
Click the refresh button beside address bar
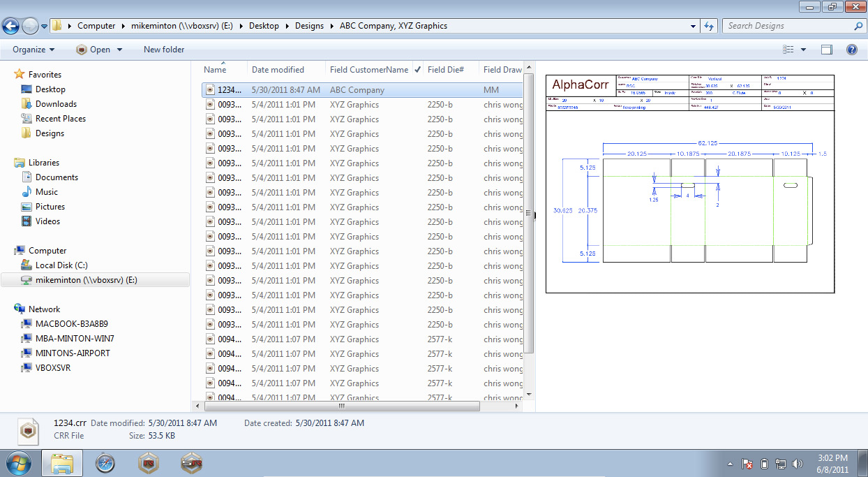[709, 26]
